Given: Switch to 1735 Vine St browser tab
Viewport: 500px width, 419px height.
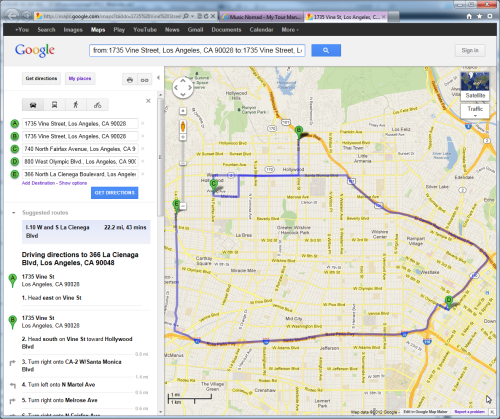Looking at the screenshot, I should click(x=346, y=17).
